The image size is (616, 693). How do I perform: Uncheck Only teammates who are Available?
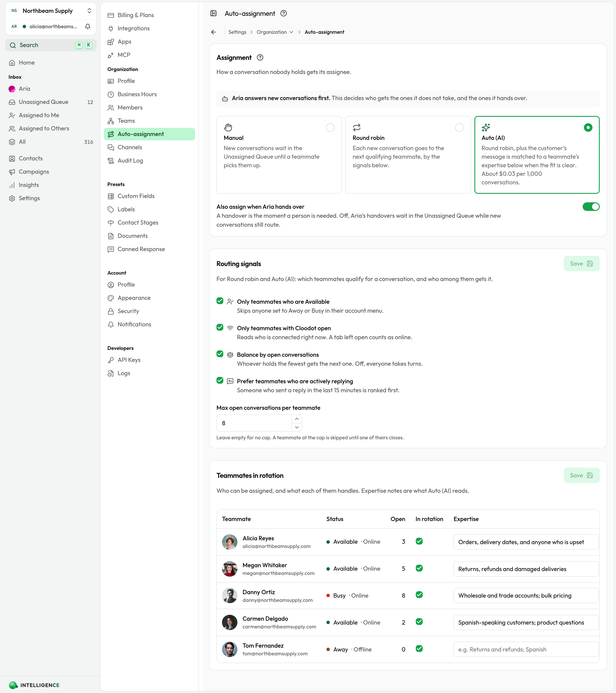pos(220,301)
